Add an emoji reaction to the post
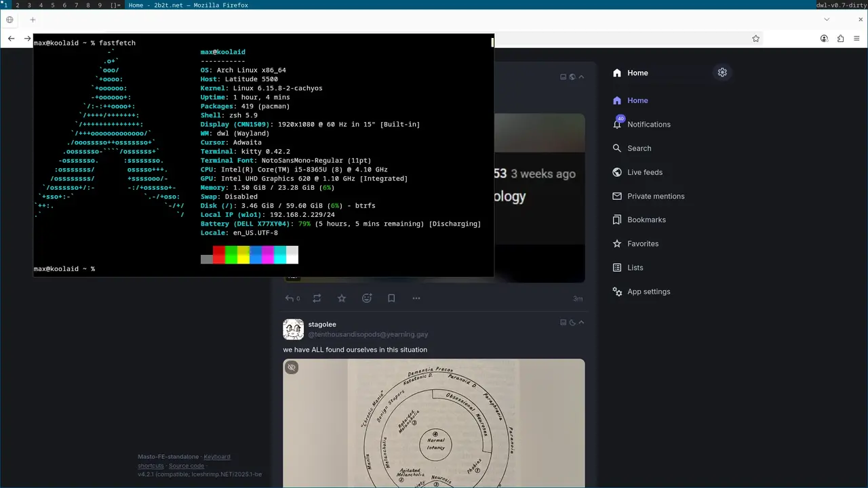 click(367, 298)
